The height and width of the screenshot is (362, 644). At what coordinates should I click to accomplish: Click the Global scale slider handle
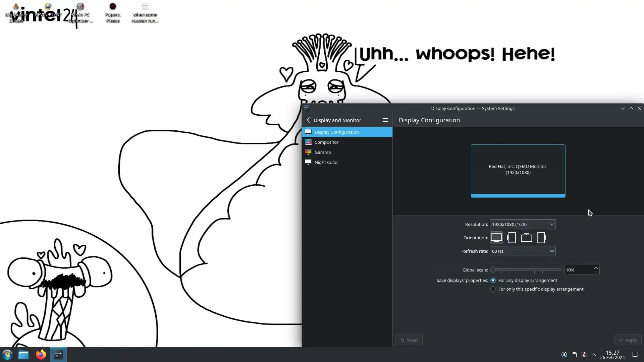(x=493, y=269)
